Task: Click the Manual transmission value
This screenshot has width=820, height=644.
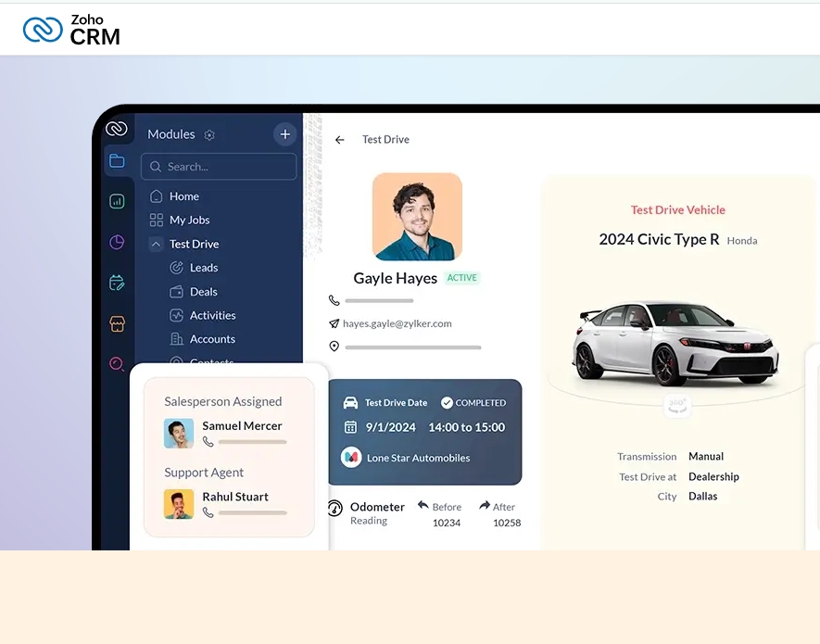Action: [706, 456]
